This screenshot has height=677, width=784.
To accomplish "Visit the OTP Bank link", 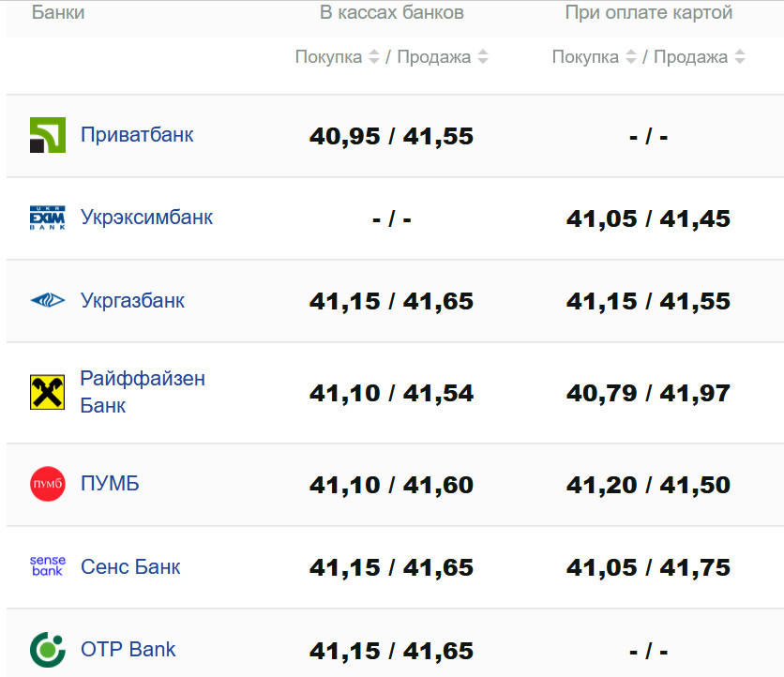I will [x=128, y=649].
